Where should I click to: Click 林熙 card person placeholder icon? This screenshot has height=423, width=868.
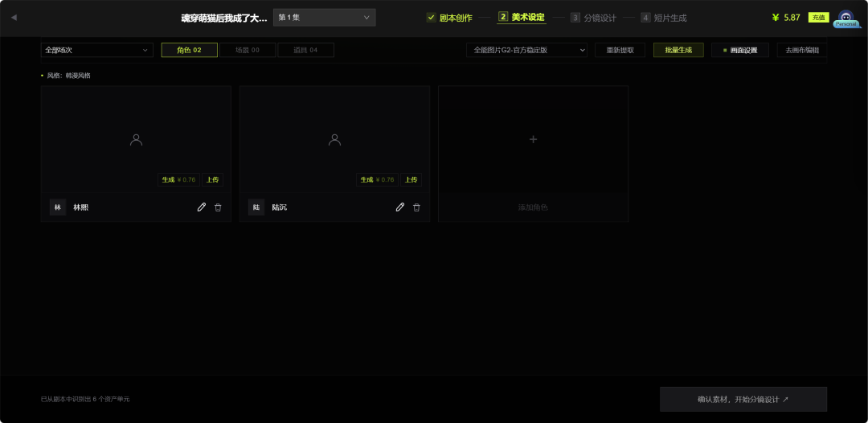pos(136,139)
